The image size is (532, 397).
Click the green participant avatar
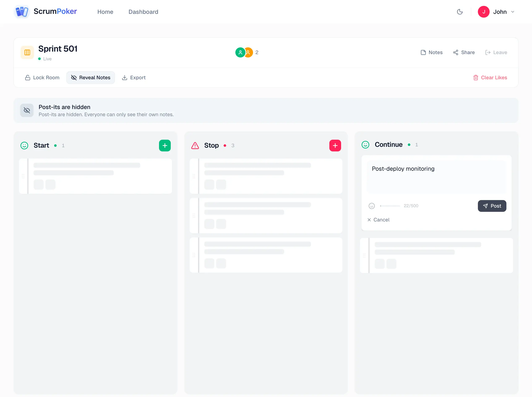[x=240, y=52]
